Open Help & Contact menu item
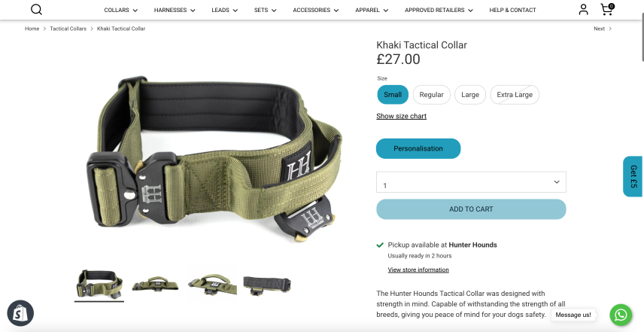The height and width of the screenshot is (332, 644). coord(512,10)
